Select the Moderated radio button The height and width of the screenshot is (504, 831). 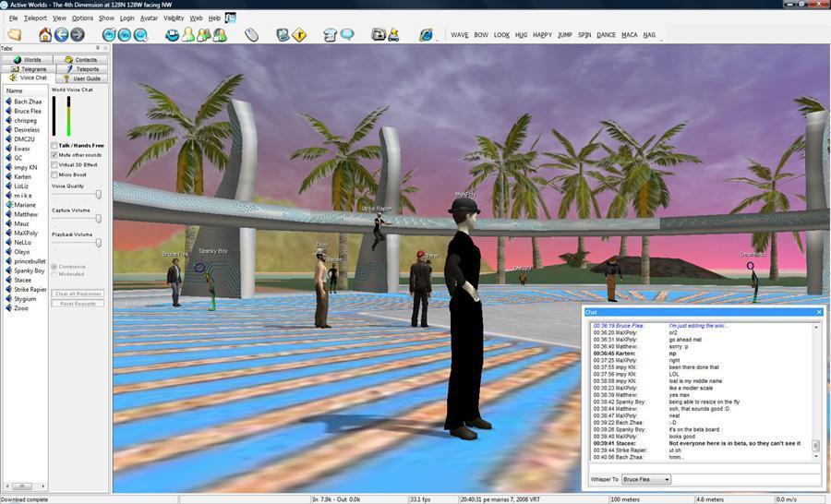pyautogui.click(x=54, y=274)
